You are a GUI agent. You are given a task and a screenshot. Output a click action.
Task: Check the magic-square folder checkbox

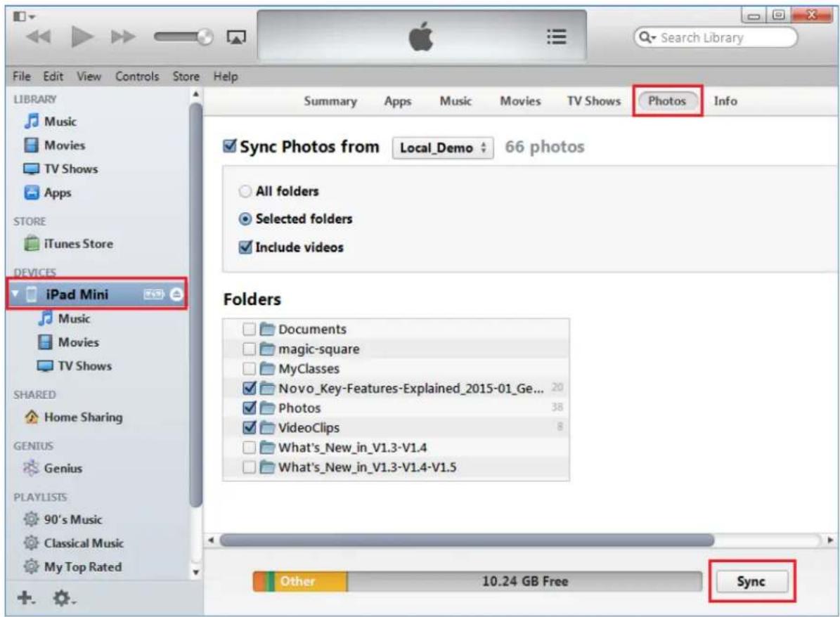[x=249, y=349]
